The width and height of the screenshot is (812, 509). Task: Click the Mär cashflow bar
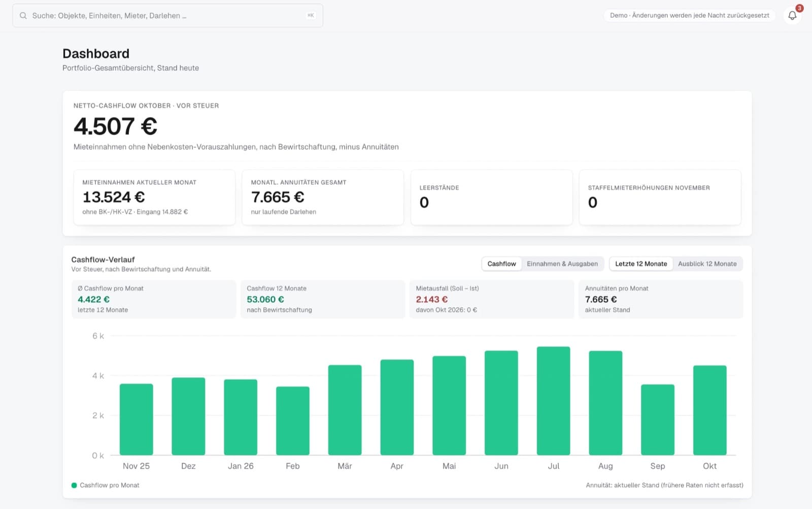tap(345, 410)
